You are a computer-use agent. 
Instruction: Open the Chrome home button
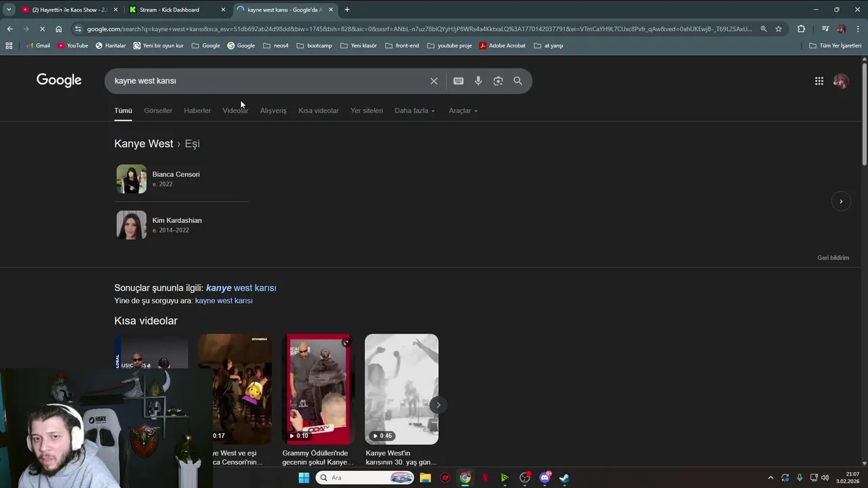point(58,28)
